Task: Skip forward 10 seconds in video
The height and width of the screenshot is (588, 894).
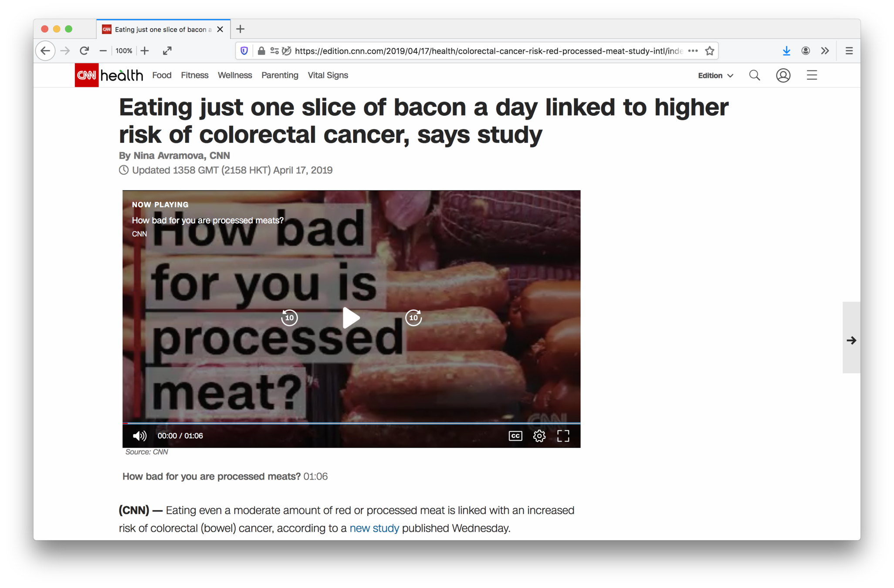Action: [x=413, y=318]
